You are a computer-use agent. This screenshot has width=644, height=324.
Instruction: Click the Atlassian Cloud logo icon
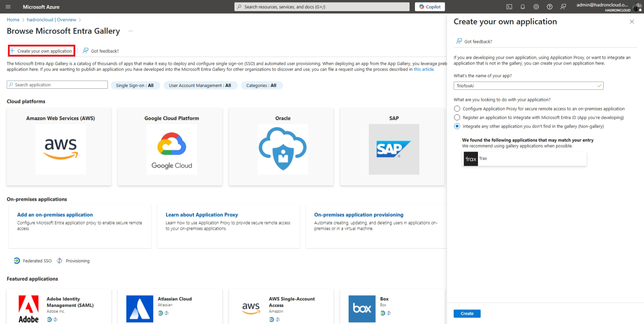(140, 309)
